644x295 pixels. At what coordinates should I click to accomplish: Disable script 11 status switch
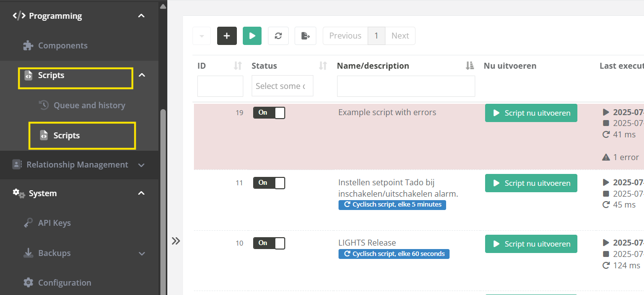tap(269, 183)
